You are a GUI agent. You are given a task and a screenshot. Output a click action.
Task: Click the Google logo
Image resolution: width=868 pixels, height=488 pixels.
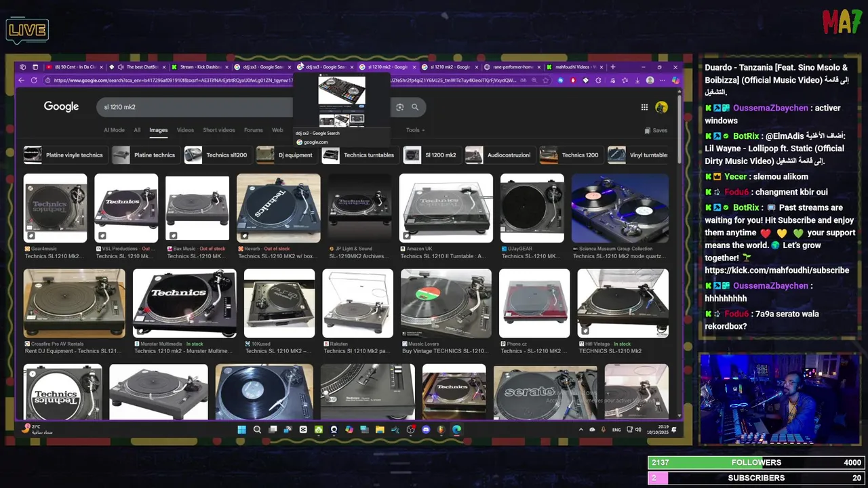[x=61, y=106]
